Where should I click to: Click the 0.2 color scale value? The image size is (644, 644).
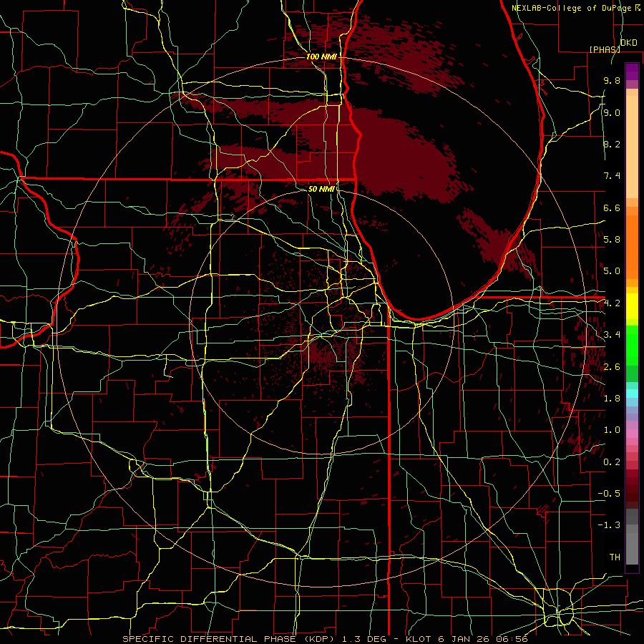pyautogui.click(x=612, y=462)
